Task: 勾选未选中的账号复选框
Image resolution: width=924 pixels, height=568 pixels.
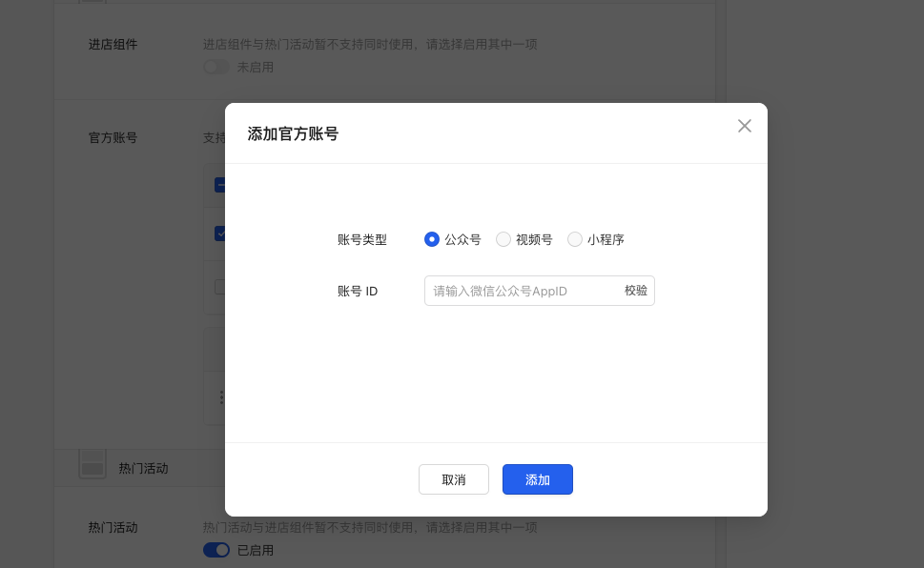Action: [220, 286]
